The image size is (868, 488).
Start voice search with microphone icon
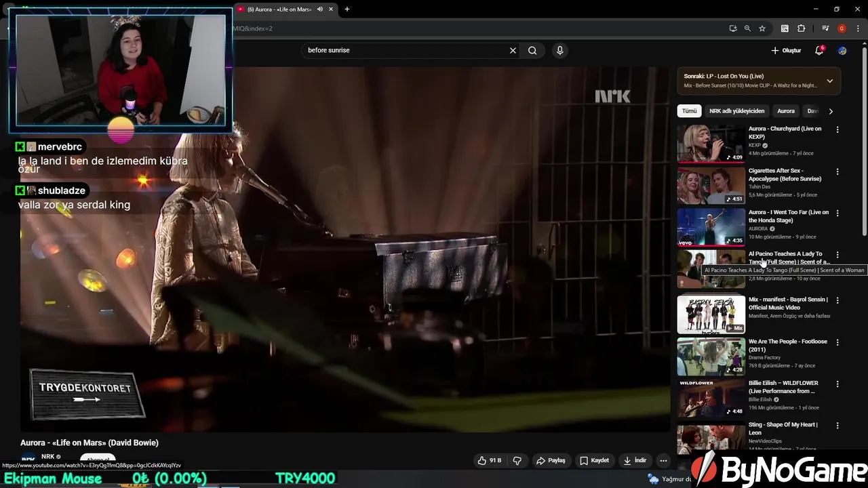(x=559, y=50)
